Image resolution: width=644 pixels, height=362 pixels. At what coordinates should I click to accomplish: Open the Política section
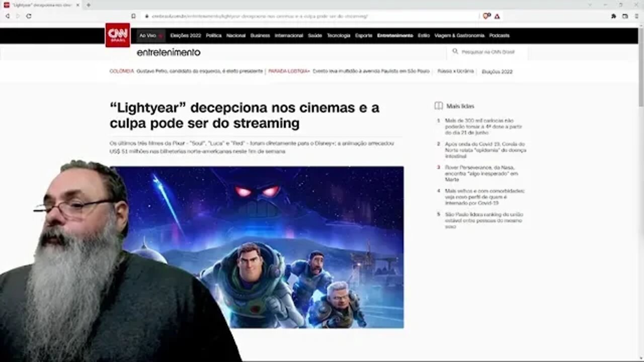click(213, 36)
